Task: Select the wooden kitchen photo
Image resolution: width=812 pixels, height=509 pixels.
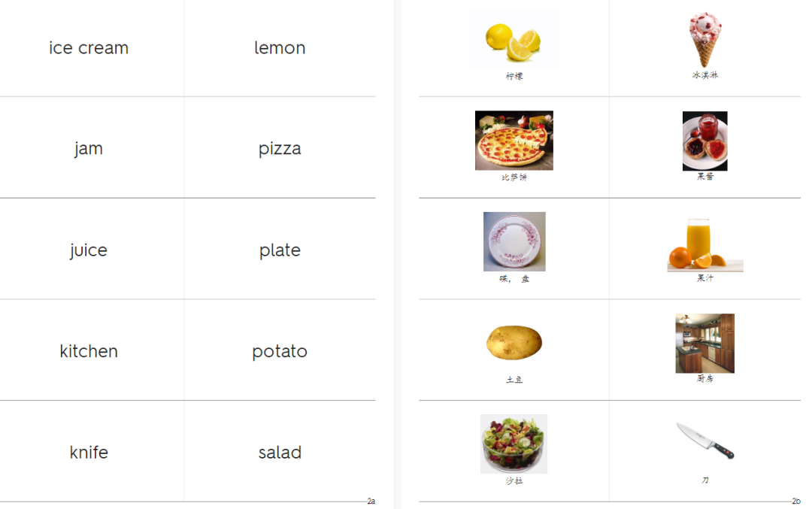Action: tap(704, 344)
